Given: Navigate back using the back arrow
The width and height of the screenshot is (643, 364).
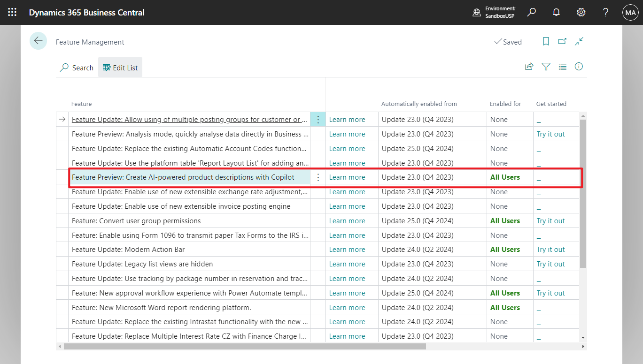Looking at the screenshot, I should [38, 41].
